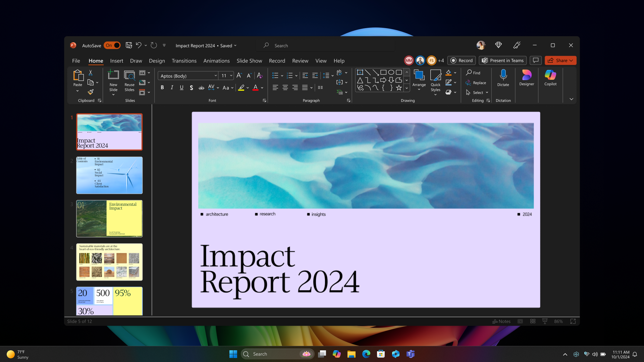
Task: Toggle Bold text formatting
Action: click(x=162, y=88)
